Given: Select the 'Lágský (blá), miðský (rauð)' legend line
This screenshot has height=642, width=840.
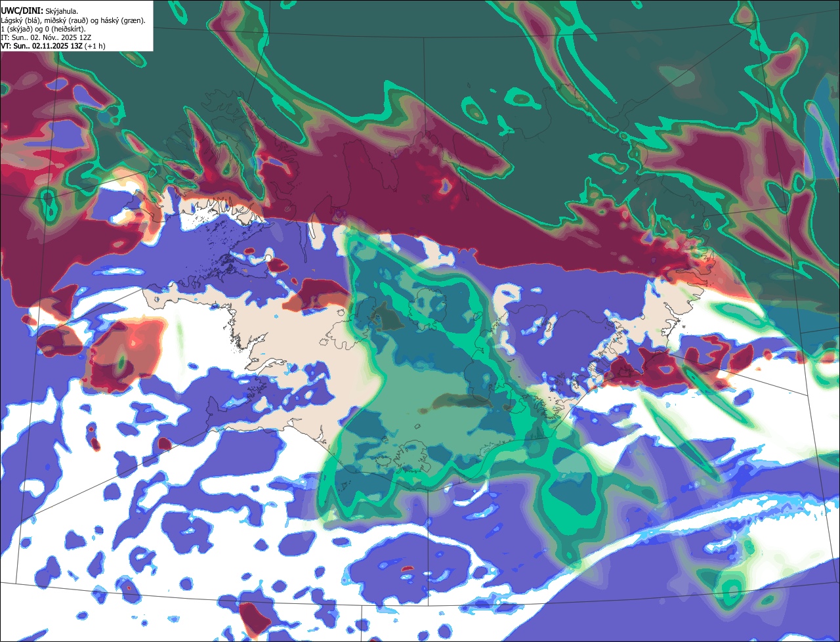Looking at the screenshot, I should pos(73,20).
